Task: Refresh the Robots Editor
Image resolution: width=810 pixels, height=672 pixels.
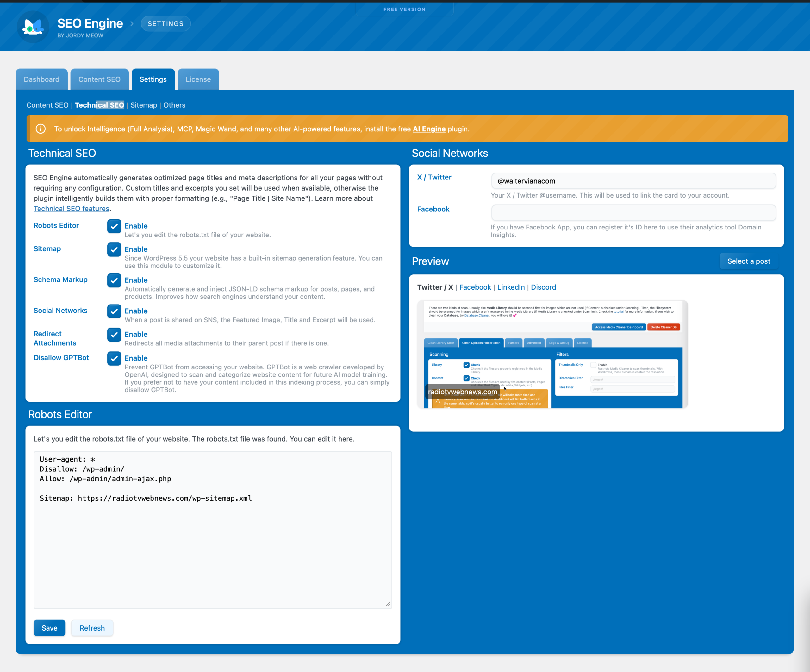Action: [92, 628]
